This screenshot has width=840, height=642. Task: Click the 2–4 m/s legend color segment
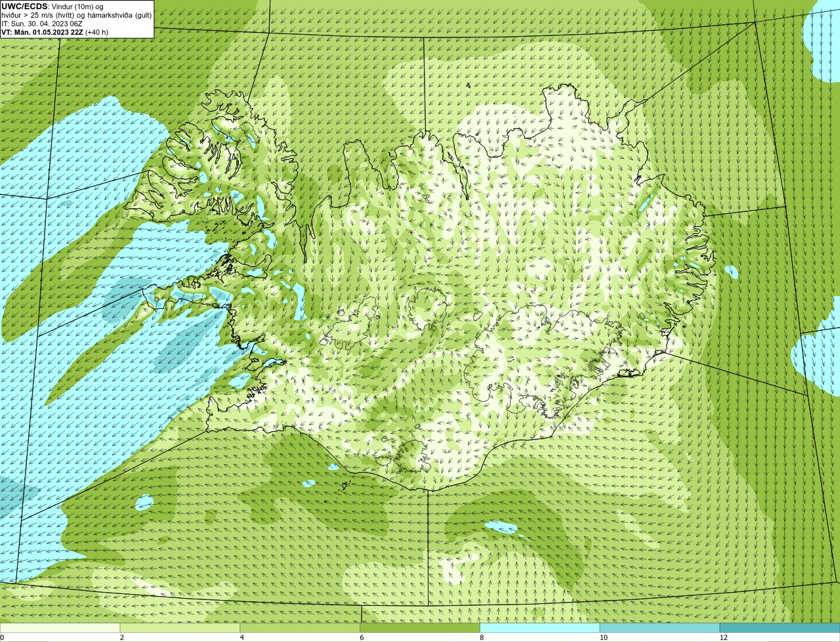[180, 628]
